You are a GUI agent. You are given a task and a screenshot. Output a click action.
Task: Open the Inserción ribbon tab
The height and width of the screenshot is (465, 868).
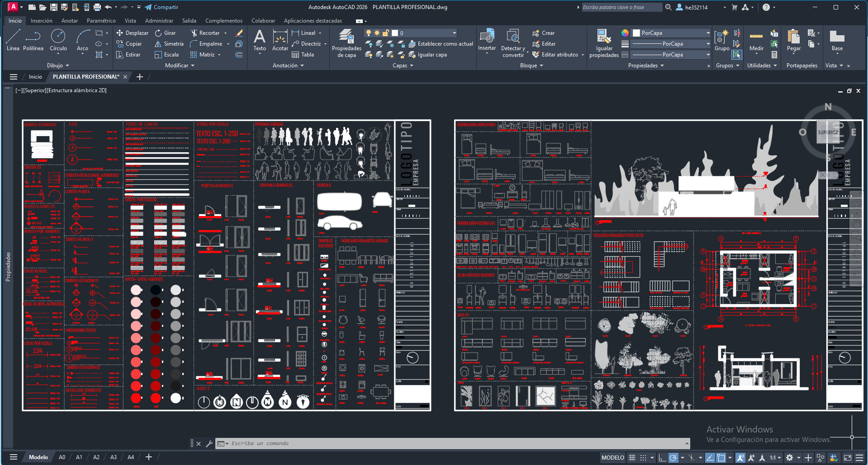42,21
